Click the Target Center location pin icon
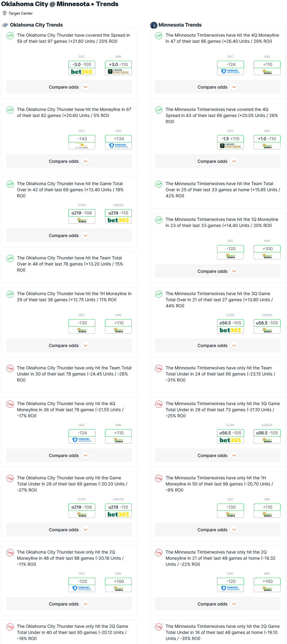The image size is (287, 644). pos(5,13)
